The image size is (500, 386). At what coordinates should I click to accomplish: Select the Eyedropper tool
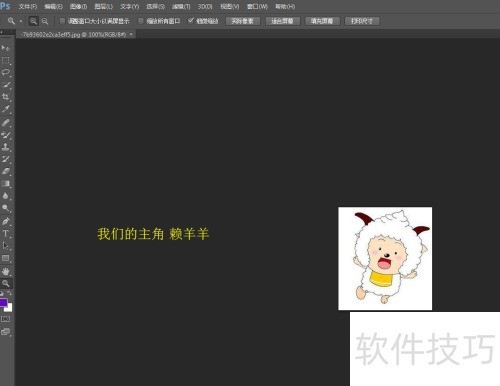(x=6, y=109)
